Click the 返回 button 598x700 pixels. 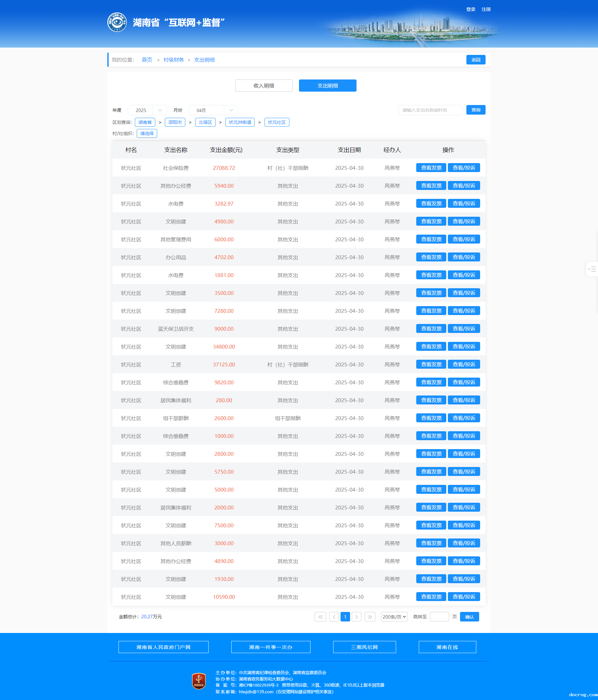[x=476, y=60]
